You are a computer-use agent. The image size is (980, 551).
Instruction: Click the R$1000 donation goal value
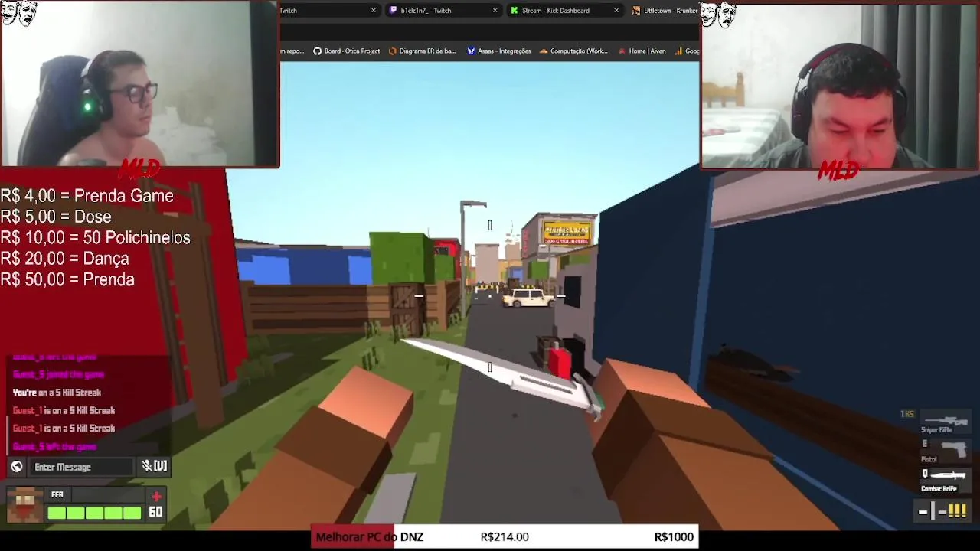pyautogui.click(x=674, y=536)
